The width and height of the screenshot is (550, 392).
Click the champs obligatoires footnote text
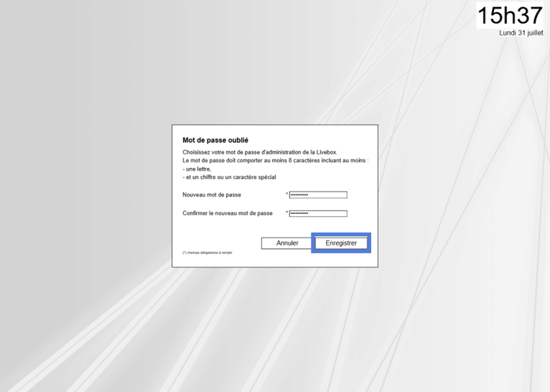pos(208,253)
